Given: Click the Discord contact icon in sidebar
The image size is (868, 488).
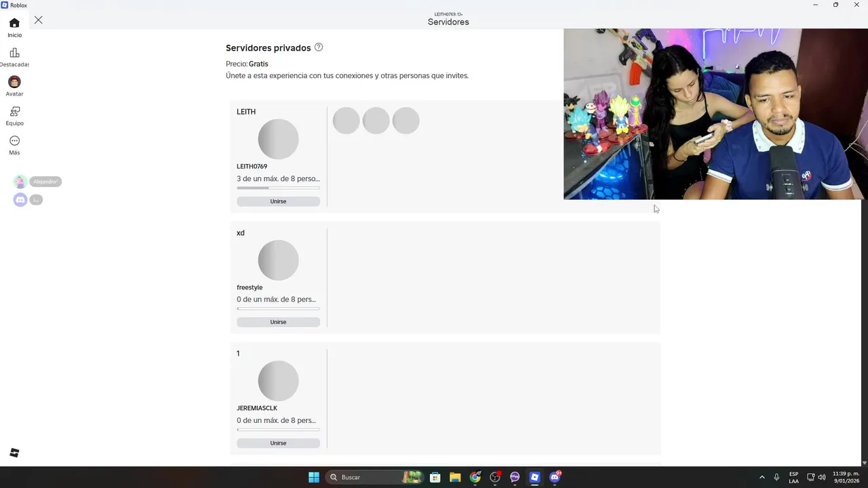Looking at the screenshot, I should (20, 200).
